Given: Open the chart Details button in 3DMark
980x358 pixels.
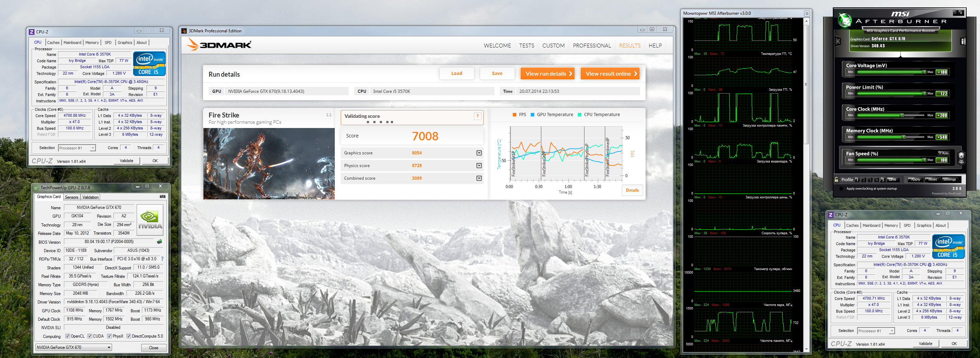Looking at the screenshot, I should 632,190.
